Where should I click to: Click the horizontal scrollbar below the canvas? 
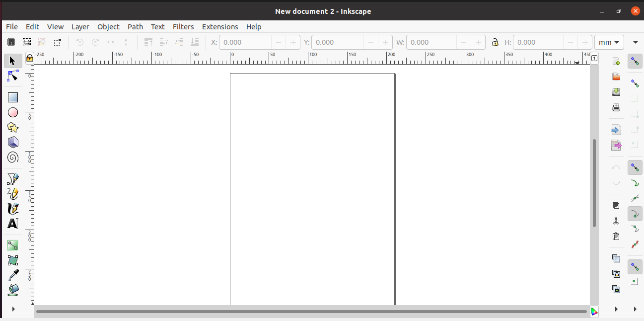coord(308,312)
